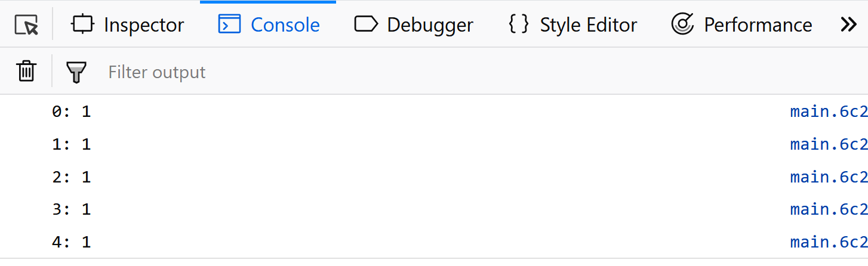Viewport: 868px width, 266px height.
Task: Open source link for the "1: 1" log
Action: pos(828,144)
